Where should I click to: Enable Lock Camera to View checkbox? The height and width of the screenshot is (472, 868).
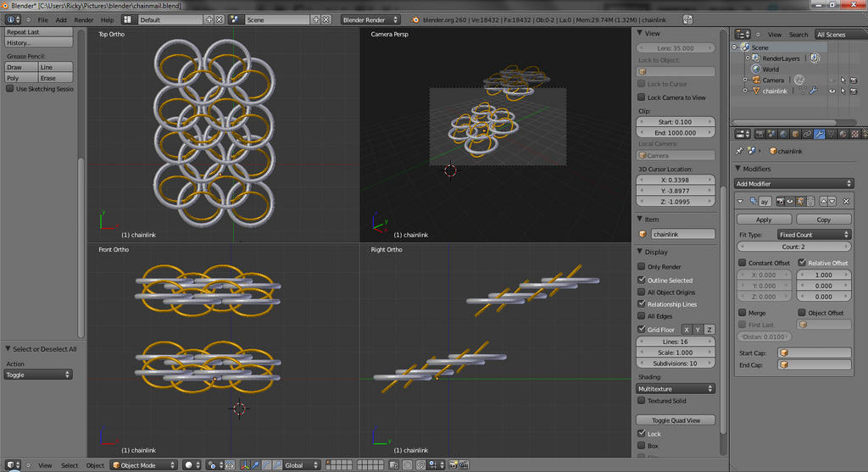642,97
